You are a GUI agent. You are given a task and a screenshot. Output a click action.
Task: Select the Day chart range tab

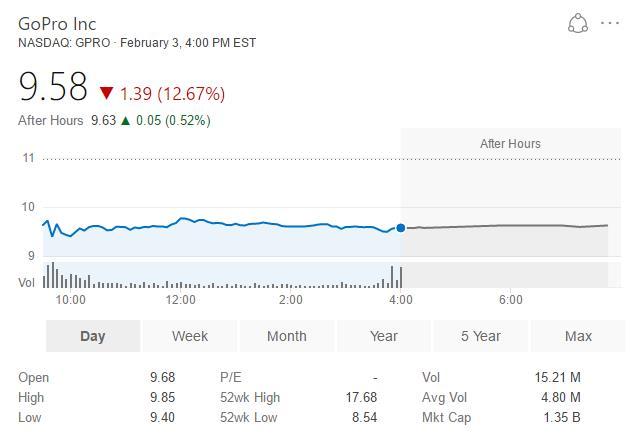93,336
